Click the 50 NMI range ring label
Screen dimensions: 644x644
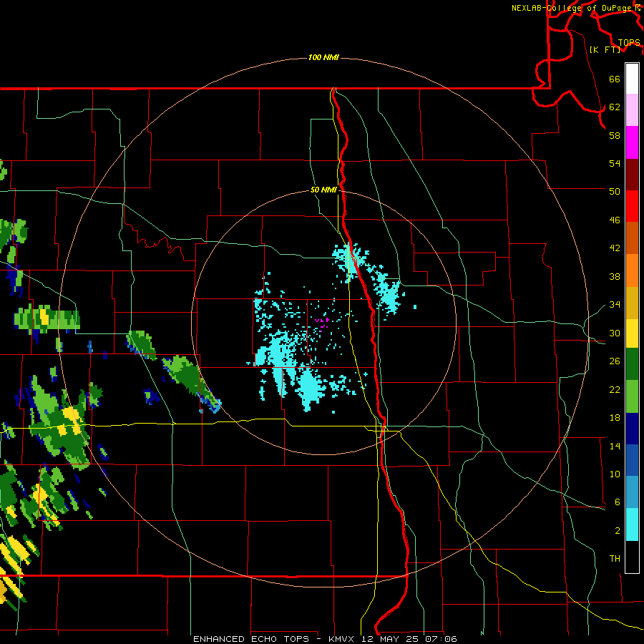(323, 190)
